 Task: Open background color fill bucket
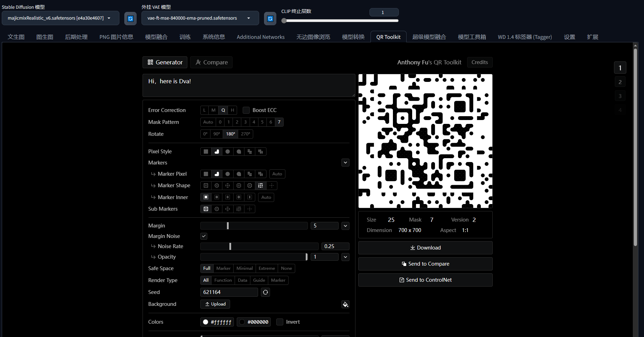345,304
